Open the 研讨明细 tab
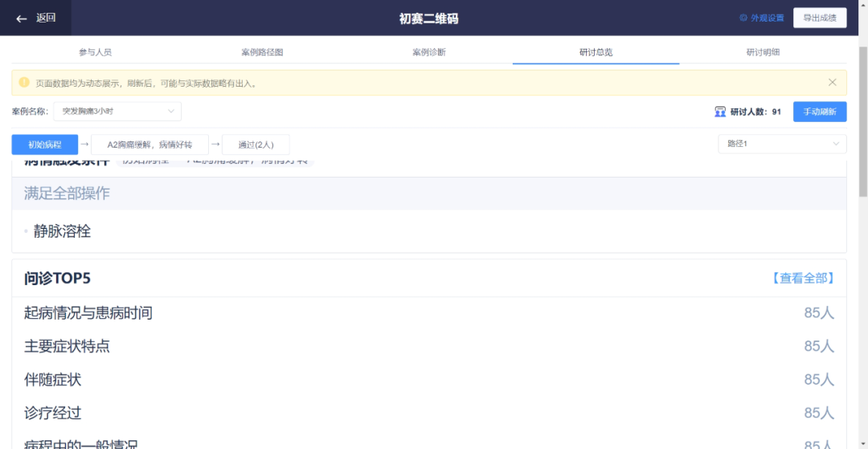868x449 pixels. [x=763, y=52]
